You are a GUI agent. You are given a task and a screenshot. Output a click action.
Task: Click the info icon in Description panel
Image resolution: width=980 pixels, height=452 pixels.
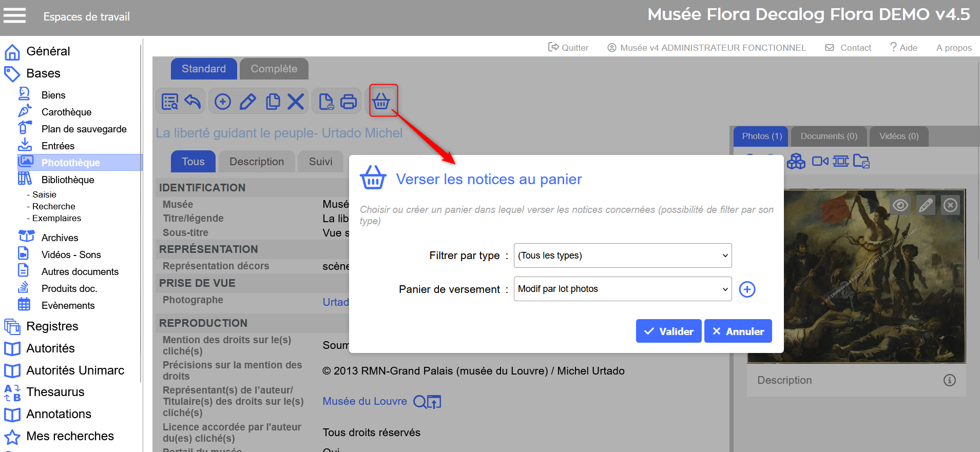[949, 380]
